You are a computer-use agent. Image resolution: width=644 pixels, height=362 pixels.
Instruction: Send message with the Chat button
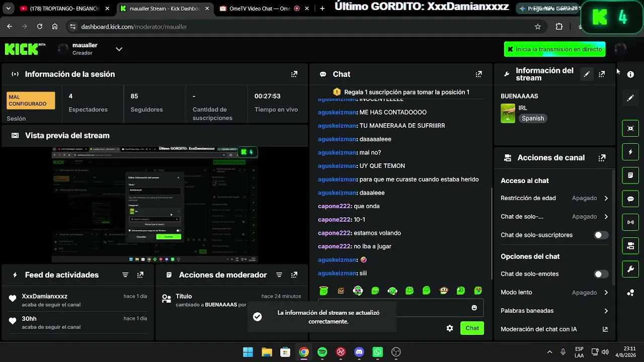472,328
